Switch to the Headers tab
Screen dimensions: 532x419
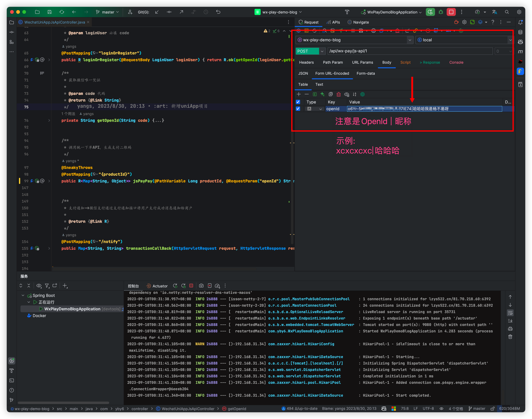pos(306,62)
